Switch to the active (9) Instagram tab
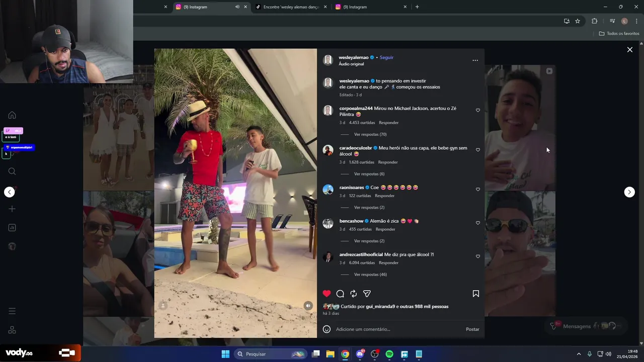Image resolution: width=644 pixels, height=362 pixels. point(211,7)
